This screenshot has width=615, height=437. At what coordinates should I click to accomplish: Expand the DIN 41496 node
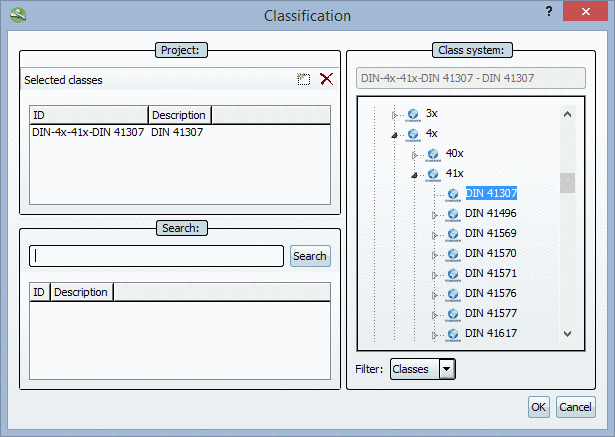pos(435,215)
